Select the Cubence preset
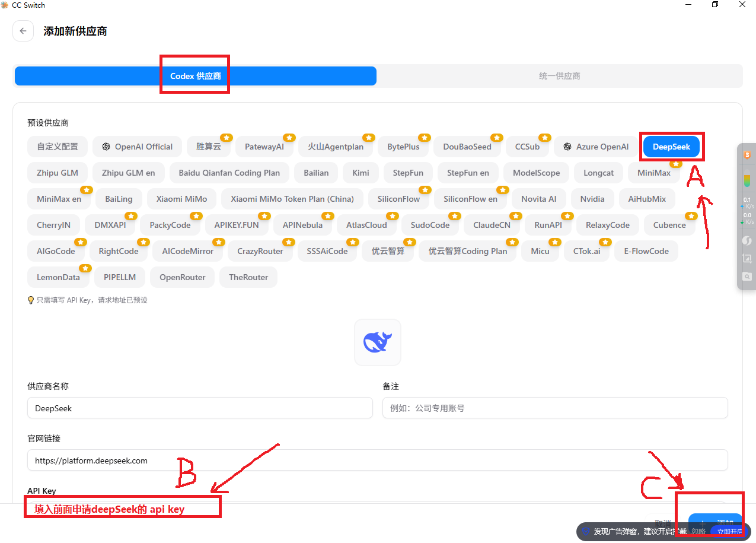The width and height of the screenshot is (756, 543). coord(669,225)
